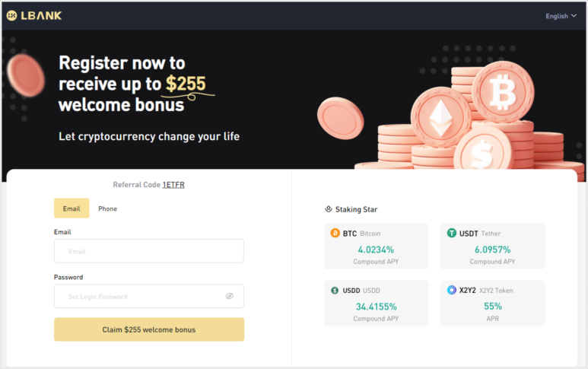Expand the language chevron arrow
Viewport: 588px width, 369px height.
point(574,16)
